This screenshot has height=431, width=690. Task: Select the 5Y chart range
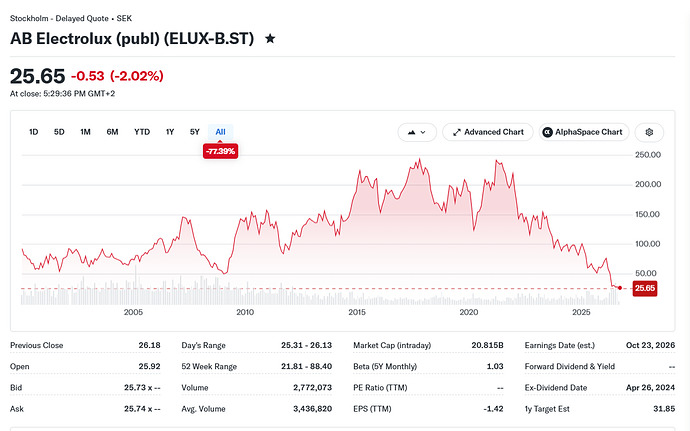click(x=195, y=132)
